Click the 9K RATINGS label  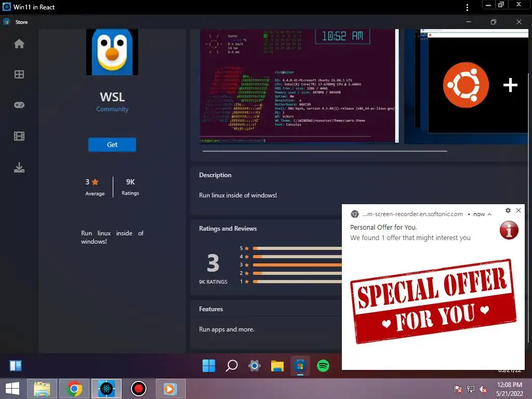coord(213,282)
